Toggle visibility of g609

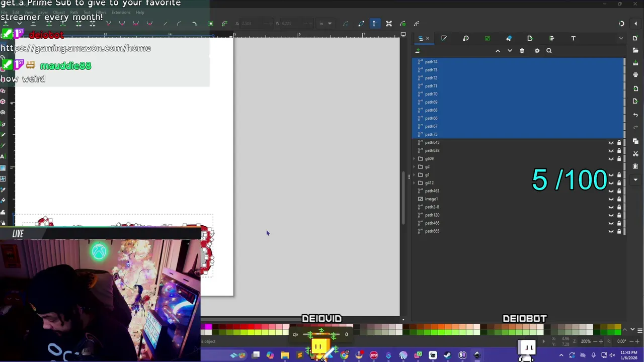611,159
